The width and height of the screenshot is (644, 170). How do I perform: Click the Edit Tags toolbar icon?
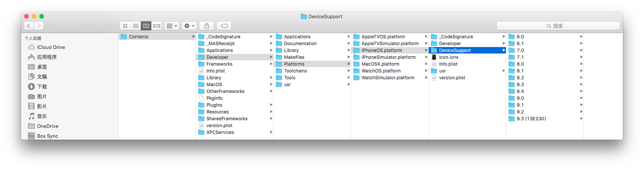224,26
